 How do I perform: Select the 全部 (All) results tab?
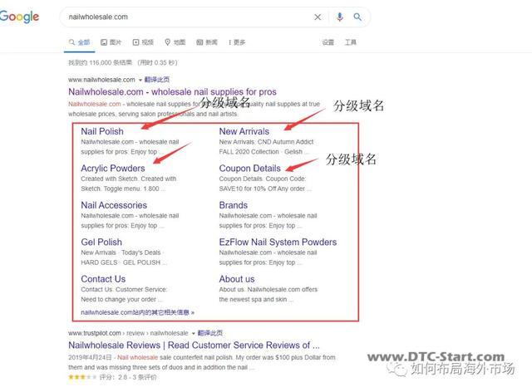click(x=80, y=42)
